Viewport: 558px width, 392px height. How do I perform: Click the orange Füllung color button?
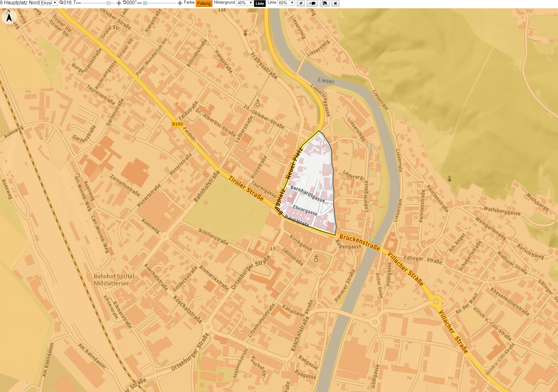204,3
